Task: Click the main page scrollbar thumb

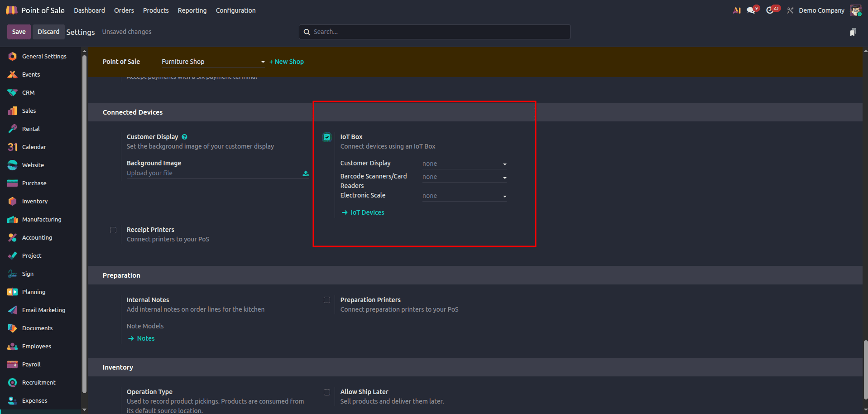Action: pyautogui.click(x=866, y=369)
